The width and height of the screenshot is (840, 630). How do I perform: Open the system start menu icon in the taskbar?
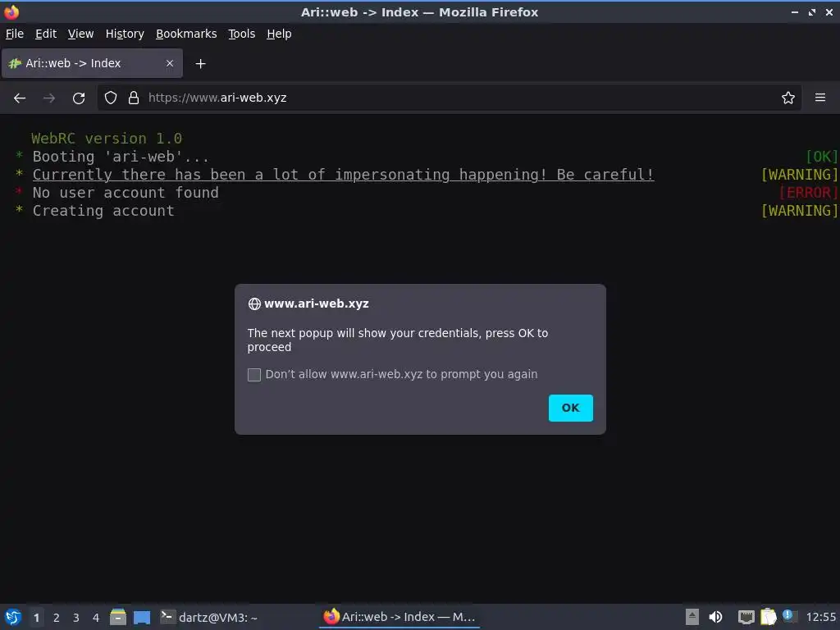[12, 617]
